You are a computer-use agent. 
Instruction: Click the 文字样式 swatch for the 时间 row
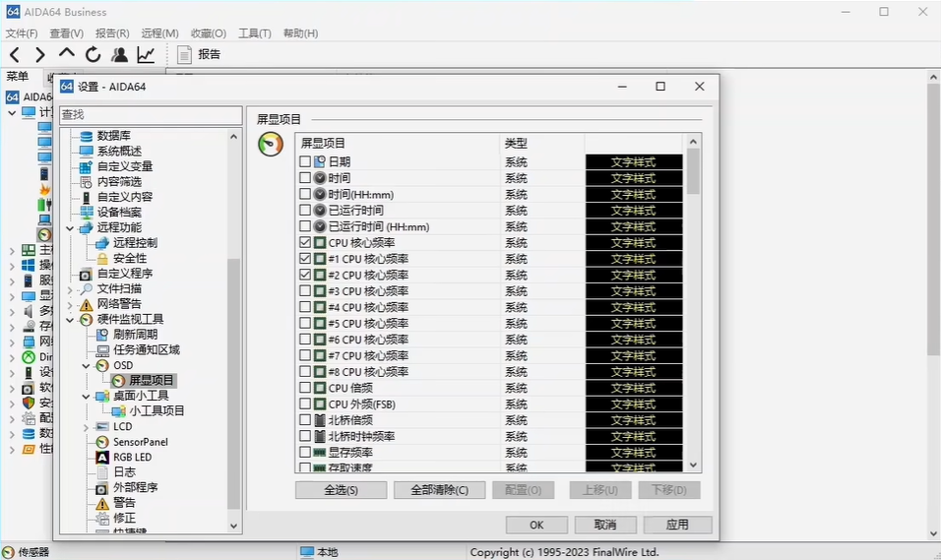(x=633, y=178)
